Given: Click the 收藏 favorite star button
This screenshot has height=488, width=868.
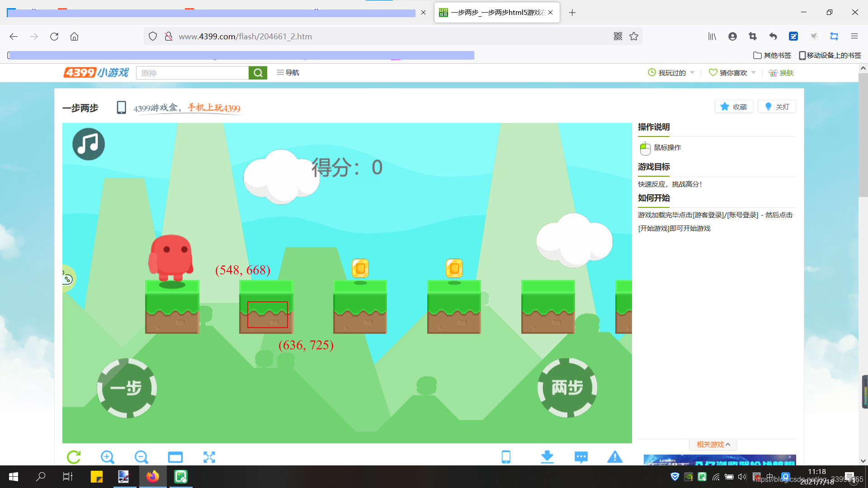Looking at the screenshot, I should click(x=734, y=107).
